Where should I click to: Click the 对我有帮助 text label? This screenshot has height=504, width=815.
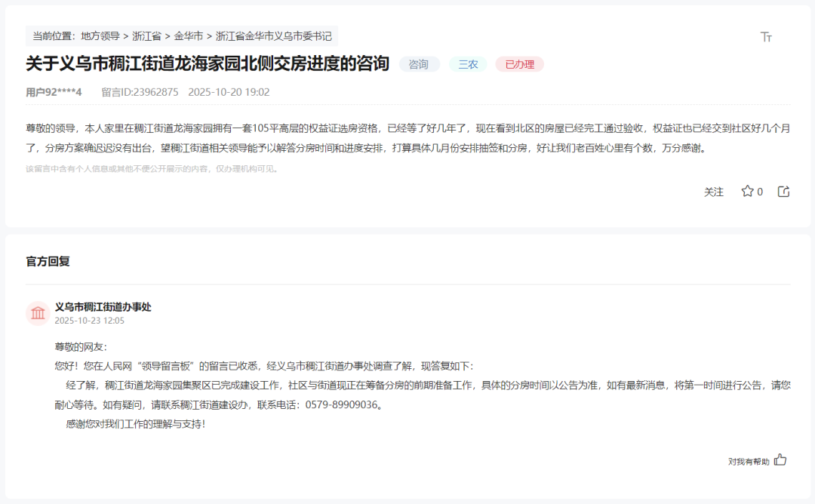pyautogui.click(x=749, y=461)
